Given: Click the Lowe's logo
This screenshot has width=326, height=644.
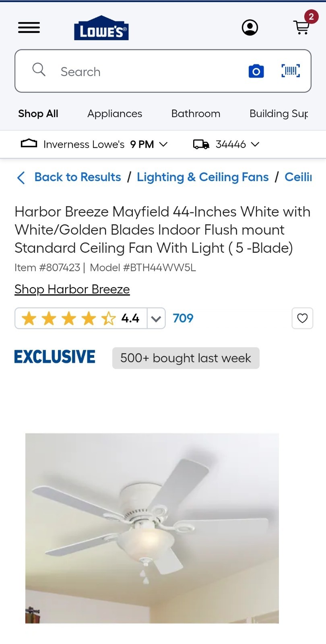Looking at the screenshot, I should 101,28.
